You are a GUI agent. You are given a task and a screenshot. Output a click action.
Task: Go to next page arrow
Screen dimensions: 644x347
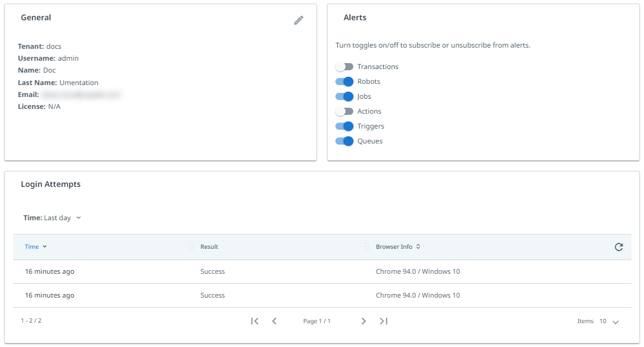coord(363,321)
